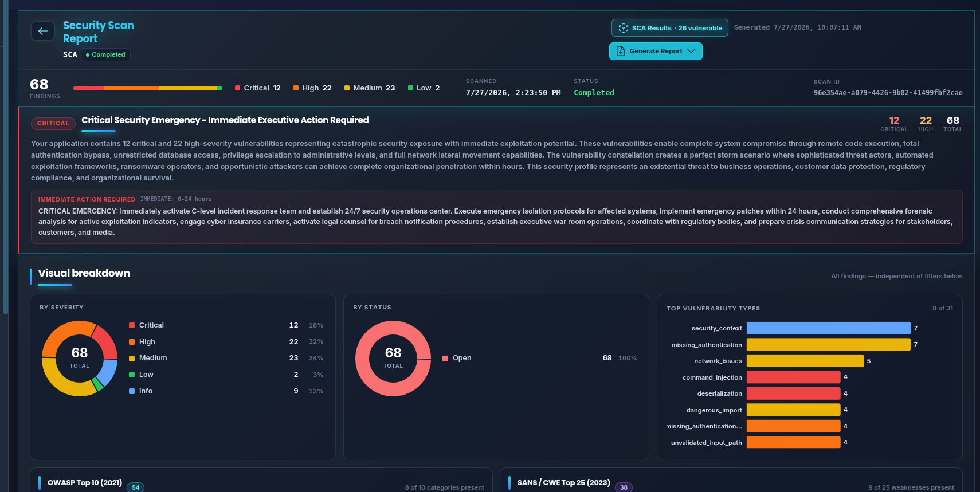Click the security_context bar
This screenshot has height=492, width=980.
[x=829, y=328]
